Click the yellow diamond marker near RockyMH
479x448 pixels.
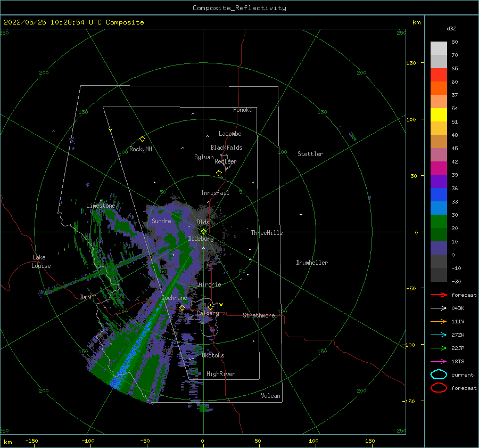pyautogui.click(x=142, y=139)
